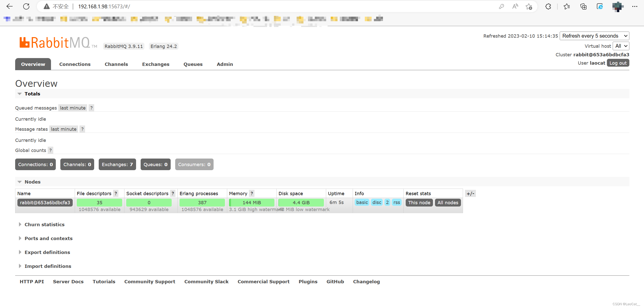Click the RabbitMQ logo
The width and height of the screenshot is (644, 308).
tap(55, 42)
